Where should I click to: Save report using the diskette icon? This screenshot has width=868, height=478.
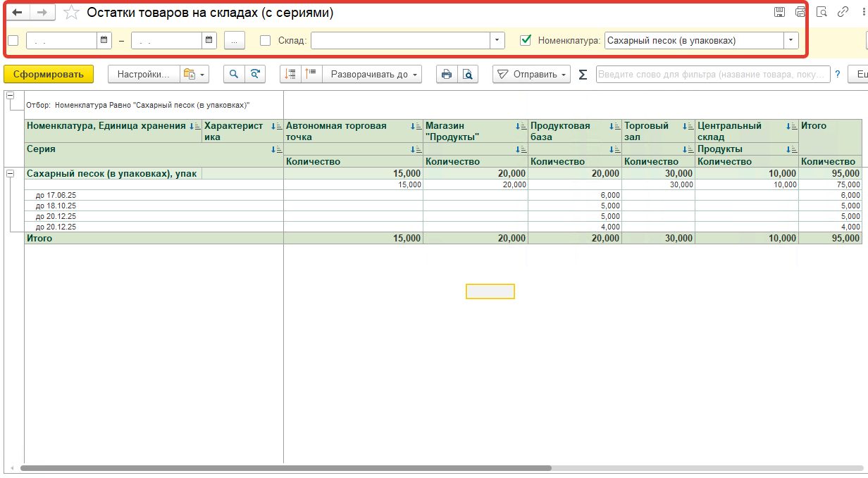[779, 12]
